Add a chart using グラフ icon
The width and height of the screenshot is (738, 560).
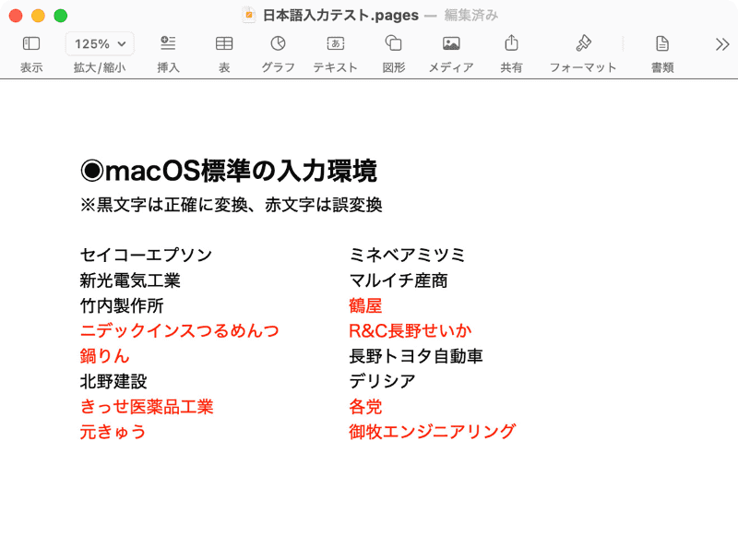pyautogui.click(x=279, y=43)
